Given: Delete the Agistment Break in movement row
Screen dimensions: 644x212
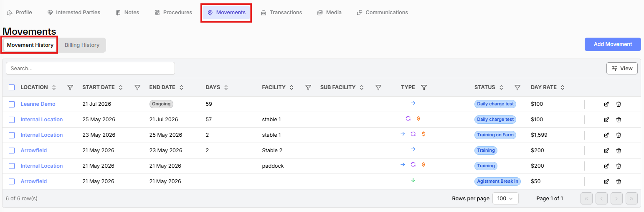Looking at the screenshot, I should (x=619, y=181).
